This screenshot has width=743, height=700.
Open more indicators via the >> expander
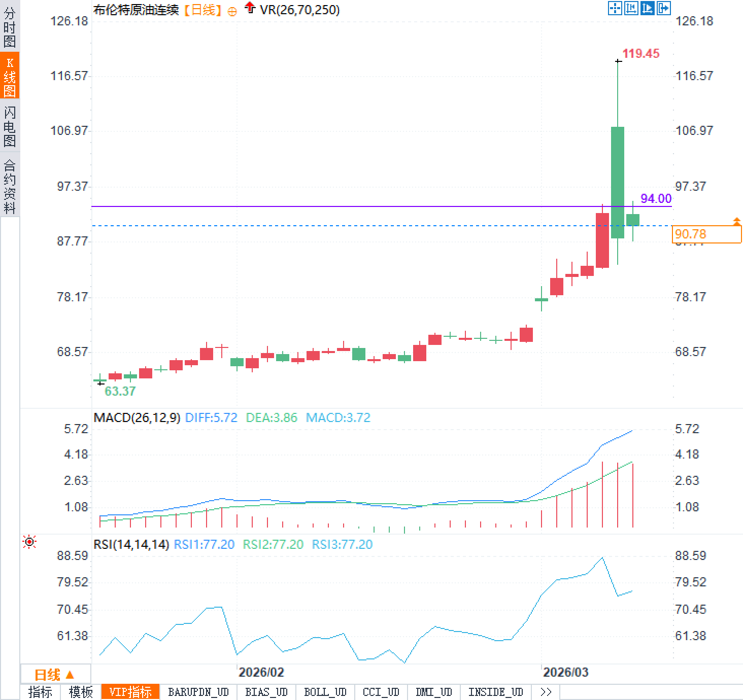click(546, 691)
